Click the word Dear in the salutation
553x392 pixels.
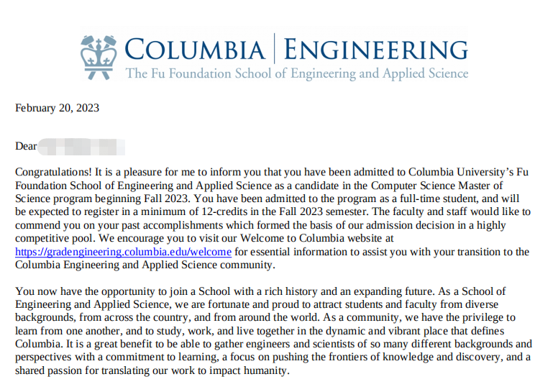pos(26,146)
